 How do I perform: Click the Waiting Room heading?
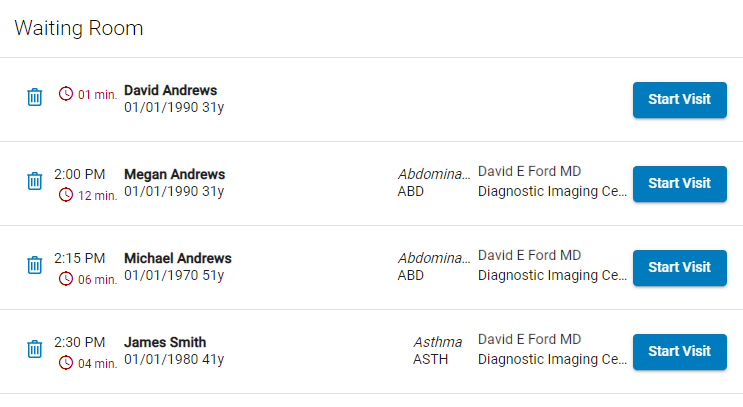click(79, 28)
